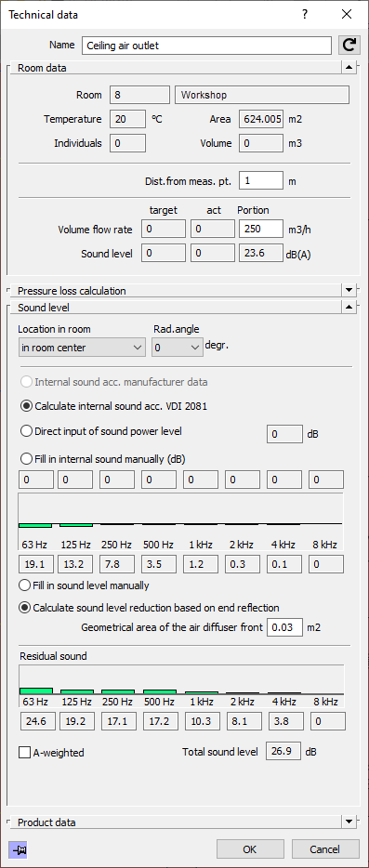Click the refresh icon beside Name field
This screenshot has height=868, width=369.
tap(349, 46)
